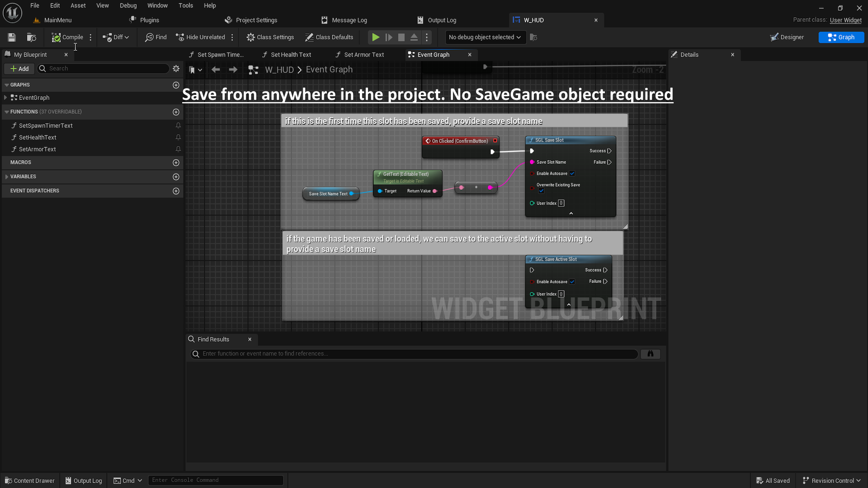Collapse the Functions section
The width and height of the screenshot is (868, 488).
7,112
